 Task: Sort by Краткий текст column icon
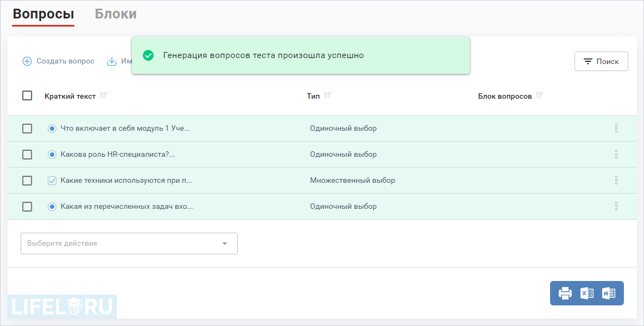pos(104,96)
